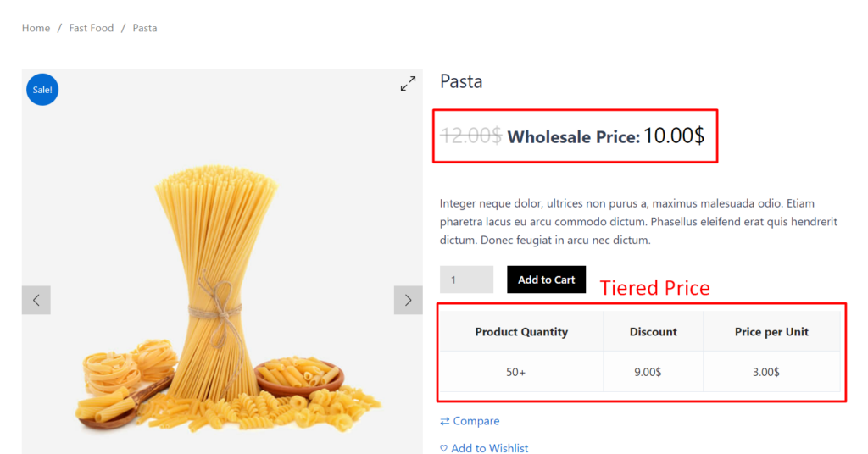868x454 pixels.
Task: Click the Compare arrows icon
Action: point(445,421)
